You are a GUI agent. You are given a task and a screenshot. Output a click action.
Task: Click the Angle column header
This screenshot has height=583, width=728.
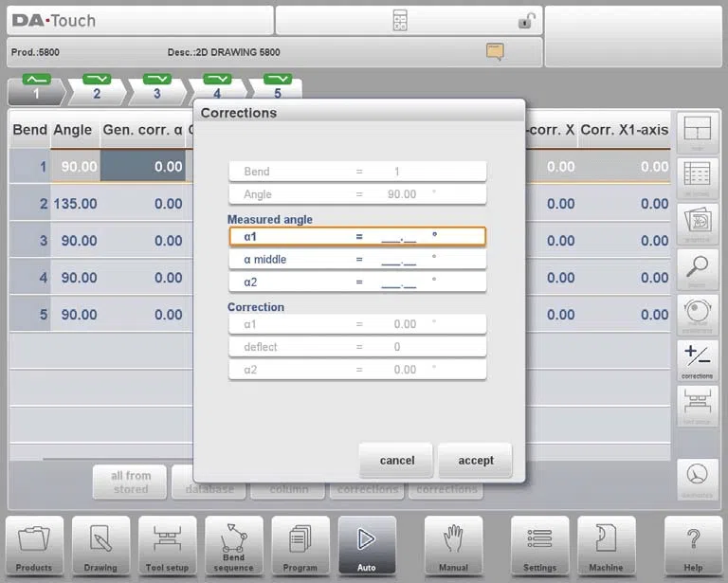click(x=73, y=130)
